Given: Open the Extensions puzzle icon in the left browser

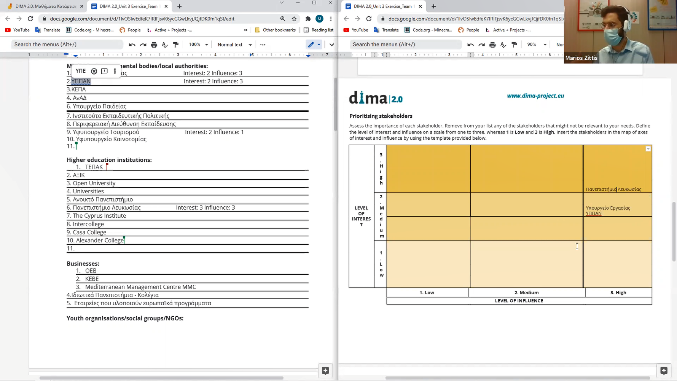Looking at the screenshot, I should click(x=308, y=19).
